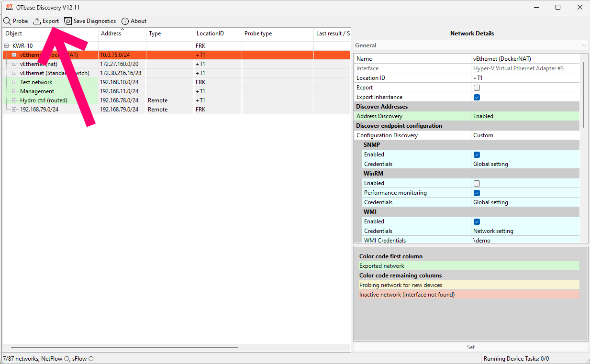Uncheck the Export Inheritance checkbox
The height and width of the screenshot is (364, 590).
477,97
